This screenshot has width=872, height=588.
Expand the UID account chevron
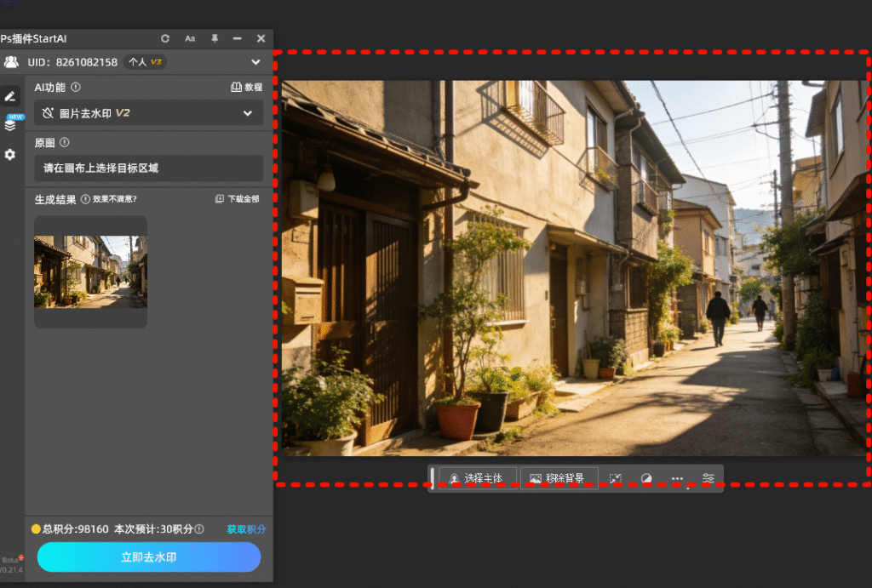pyautogui.click(x=255, y=62)
